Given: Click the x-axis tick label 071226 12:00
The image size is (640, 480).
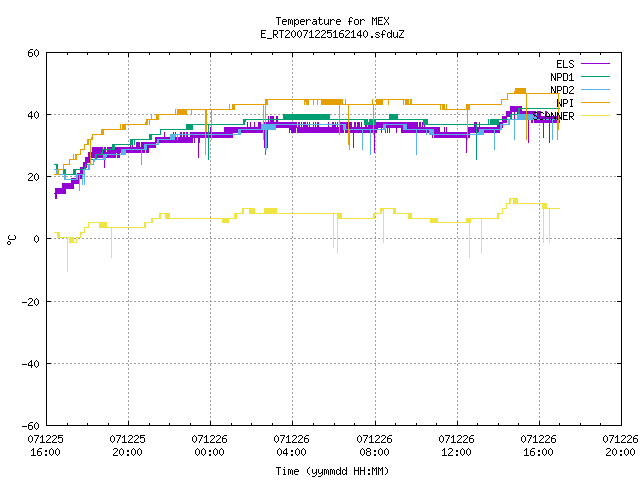Looking at the screenshot, I should click(456, 446).
